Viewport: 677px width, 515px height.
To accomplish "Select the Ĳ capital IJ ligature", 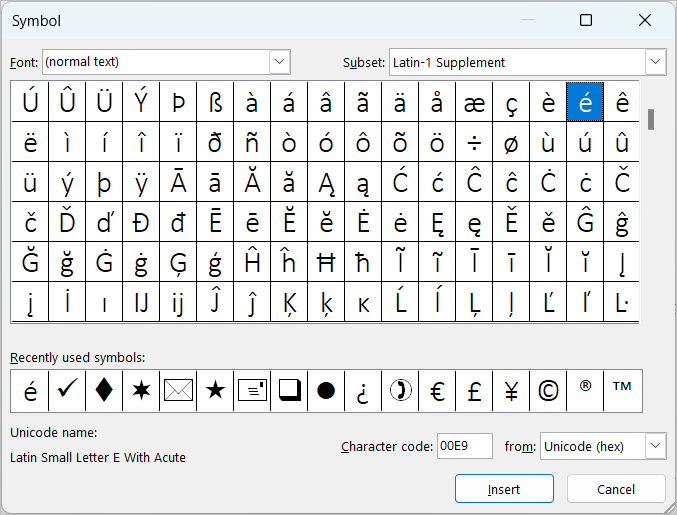I will click(141, 302).
